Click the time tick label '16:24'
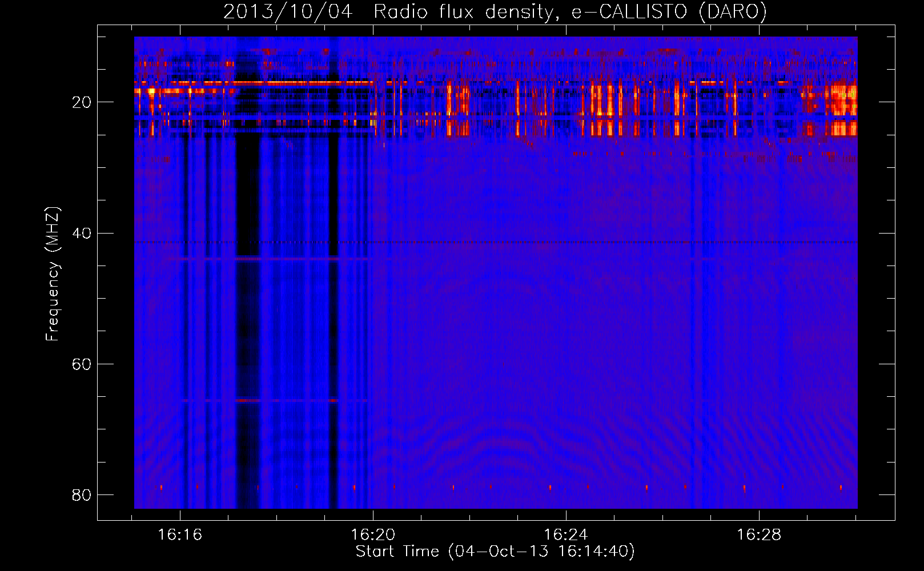 (x=566, y=535)
